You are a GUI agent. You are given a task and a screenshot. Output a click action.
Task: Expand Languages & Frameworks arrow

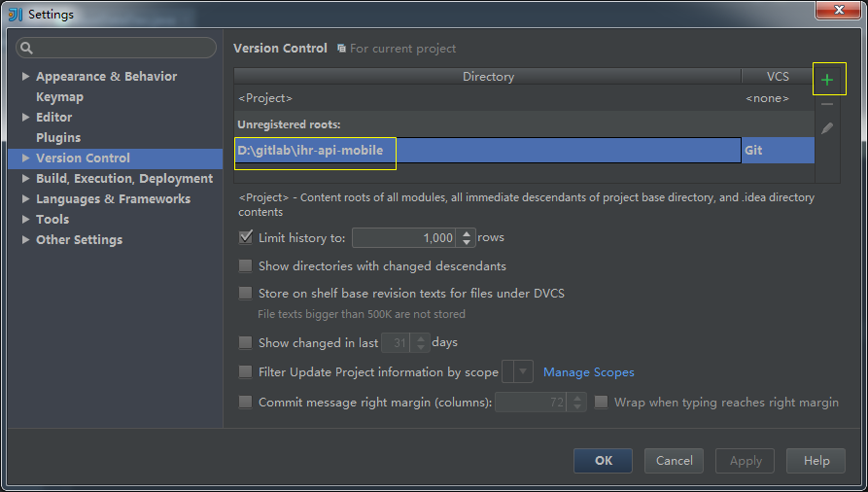coord(25,198)
